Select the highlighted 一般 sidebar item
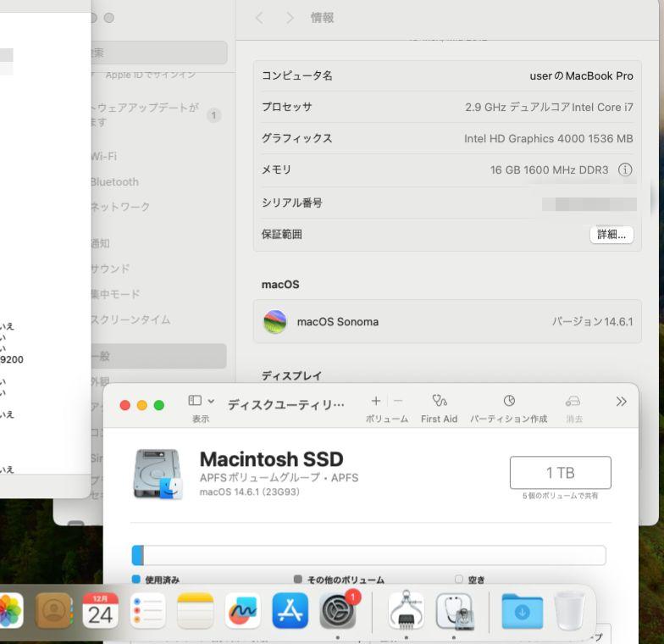Image resolution: width=664 pixels, height=644 pixels. click(159, 356)
